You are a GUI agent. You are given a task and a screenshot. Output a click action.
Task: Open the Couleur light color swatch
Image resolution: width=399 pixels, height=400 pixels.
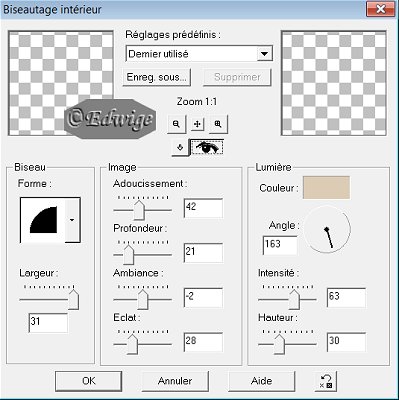(x=326, y=188)
